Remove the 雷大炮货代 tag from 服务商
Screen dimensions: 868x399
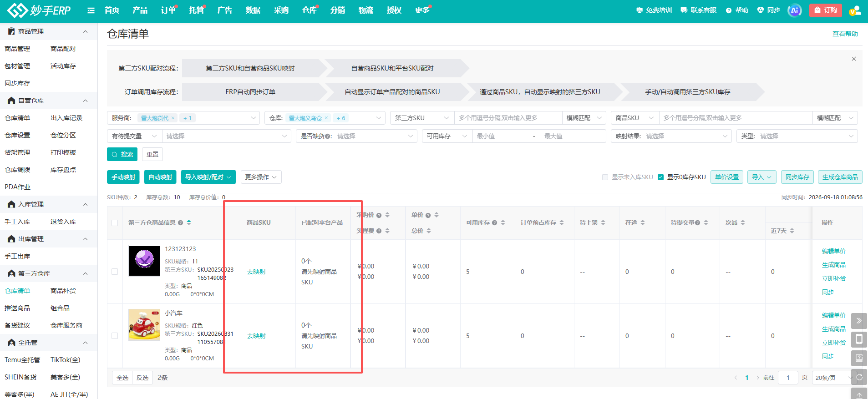point(173,118)
